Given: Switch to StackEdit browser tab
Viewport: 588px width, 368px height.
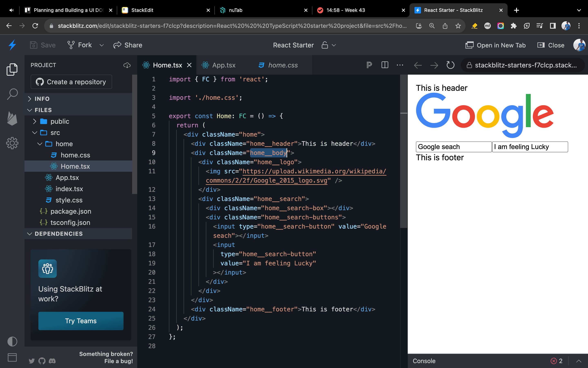Looking at the screenshot, I should (x=166, y=10).
